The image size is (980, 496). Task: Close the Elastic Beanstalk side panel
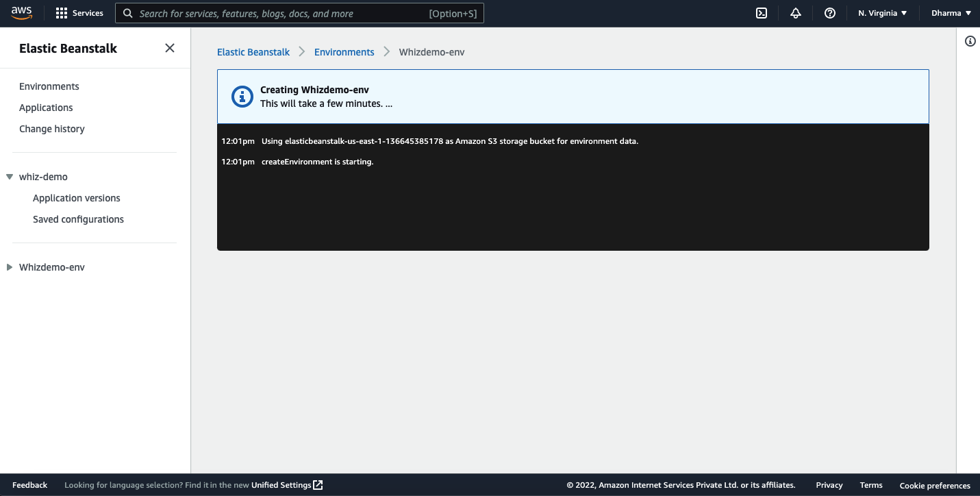(170, 48)
